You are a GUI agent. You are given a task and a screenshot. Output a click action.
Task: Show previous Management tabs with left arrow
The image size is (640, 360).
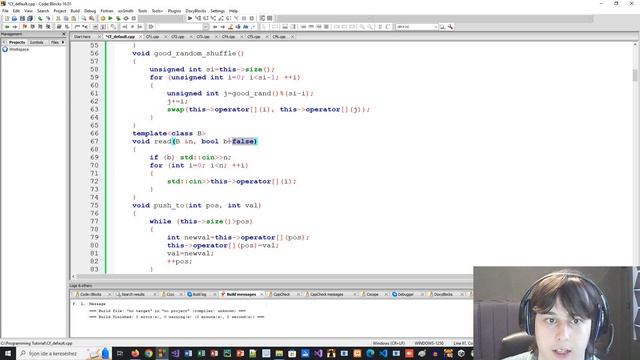pyautogui.click(x=4, y=42)
